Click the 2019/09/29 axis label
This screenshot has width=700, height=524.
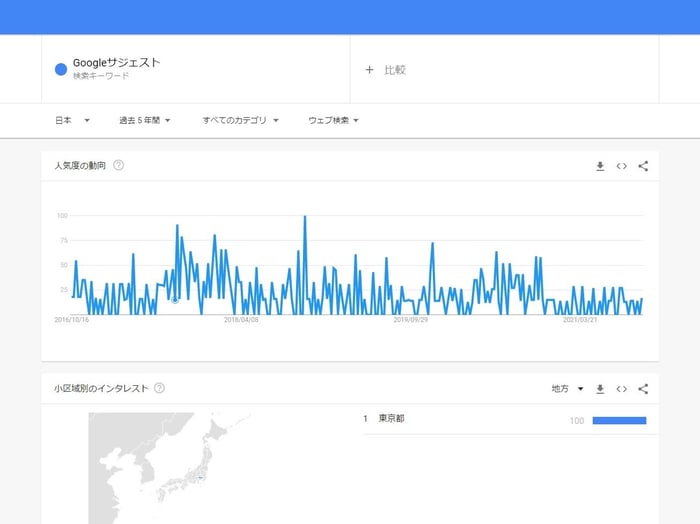pyautogui.click(x=411, y=320)
